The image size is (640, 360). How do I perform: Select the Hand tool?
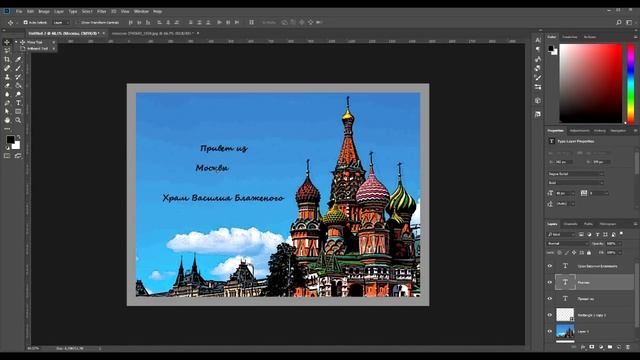(7, 120)
